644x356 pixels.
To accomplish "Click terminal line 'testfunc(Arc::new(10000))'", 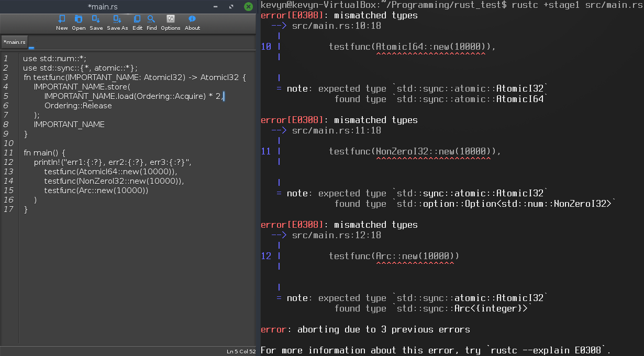I will (394, 256).
